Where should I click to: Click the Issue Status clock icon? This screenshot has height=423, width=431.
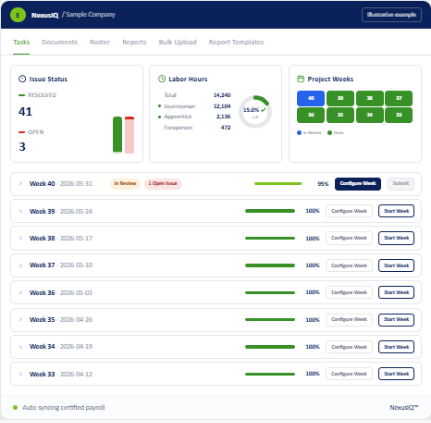pos(22,79)
